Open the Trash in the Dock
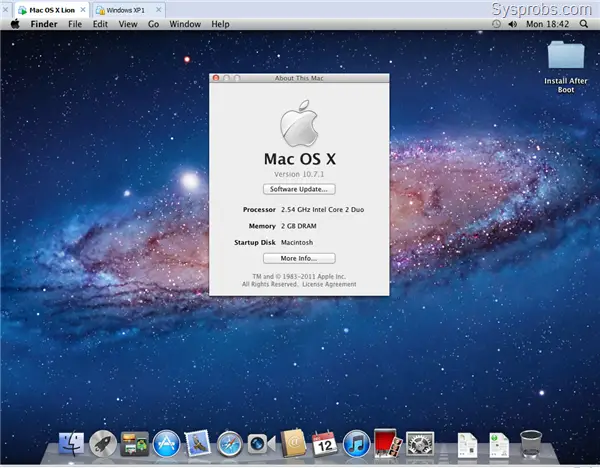The width and height of the screenshot is (600, 468). point(531,444)
